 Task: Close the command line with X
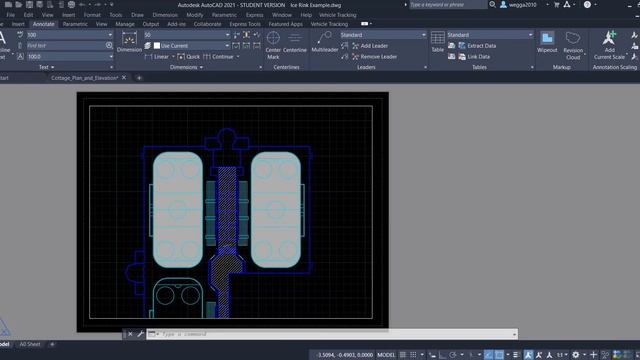[x=130, y=334]
